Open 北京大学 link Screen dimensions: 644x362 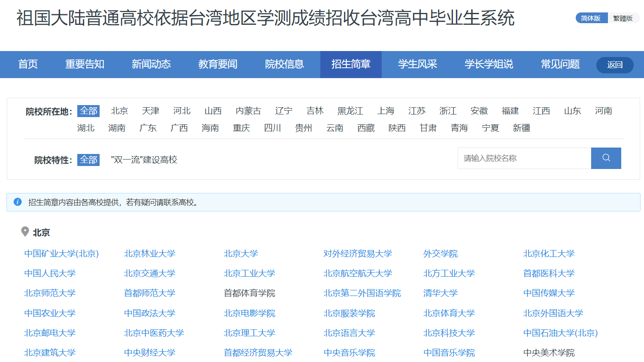(241, 254)
